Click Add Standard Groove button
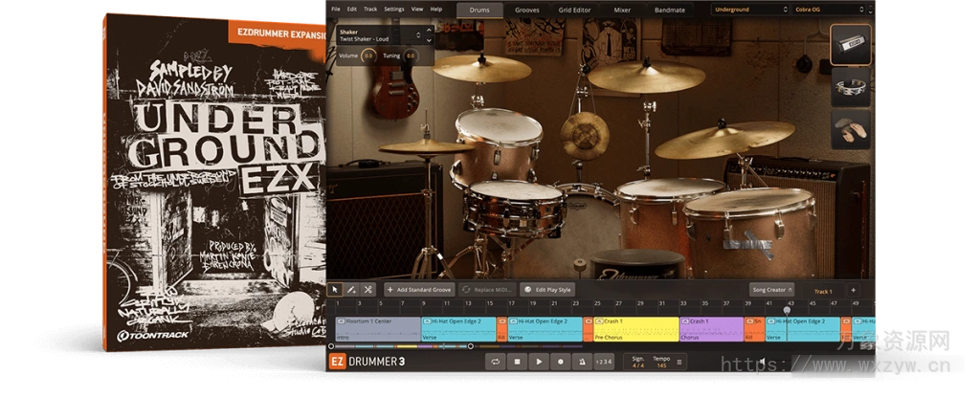980x398 pixels. [419, 290]
